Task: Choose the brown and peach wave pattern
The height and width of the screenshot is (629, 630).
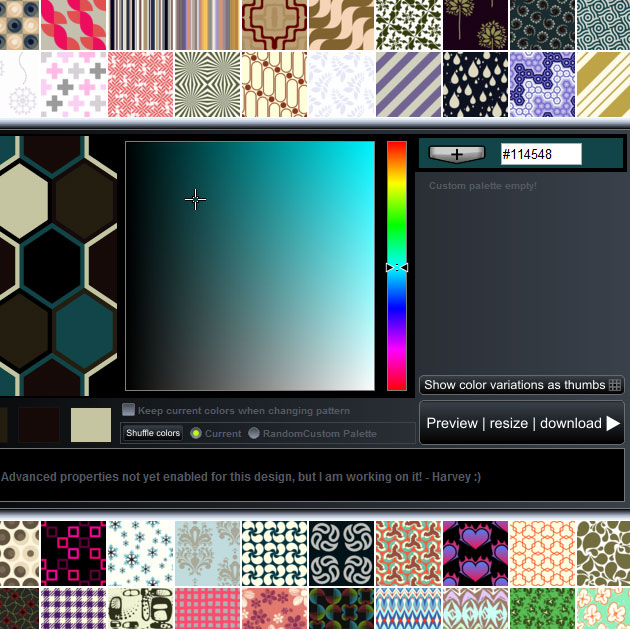Action: point(342,25)
